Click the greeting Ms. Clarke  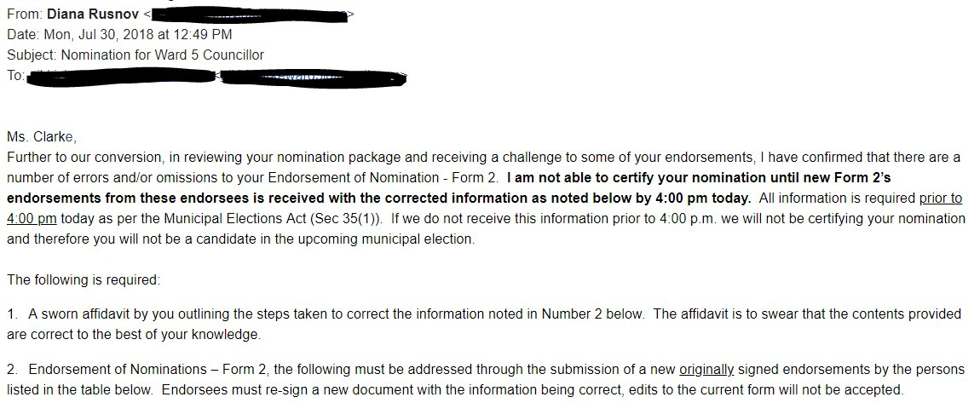[x=41, y=137]
